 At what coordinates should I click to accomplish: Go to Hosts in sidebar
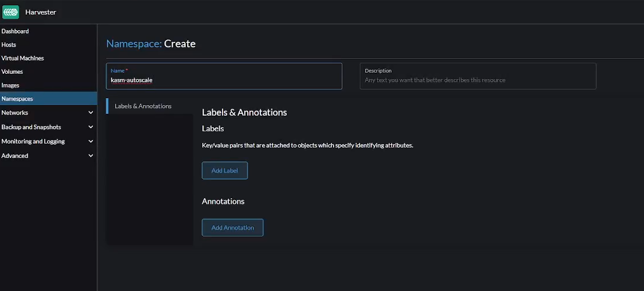[9, 45]
